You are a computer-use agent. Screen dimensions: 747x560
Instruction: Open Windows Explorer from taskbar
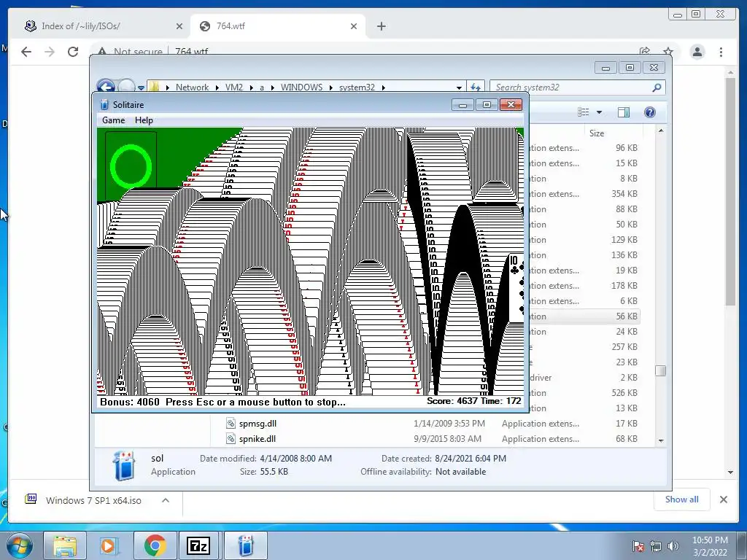click(65, 545)
